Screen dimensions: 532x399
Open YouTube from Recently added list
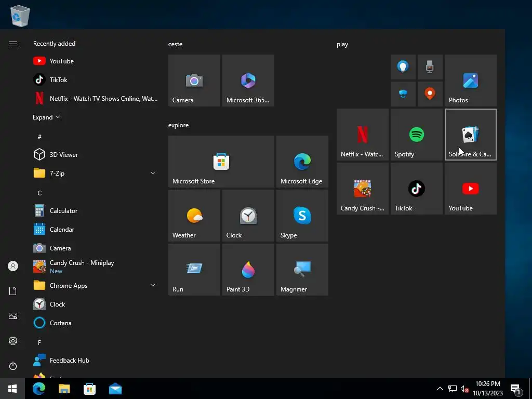tap(96, 61)
